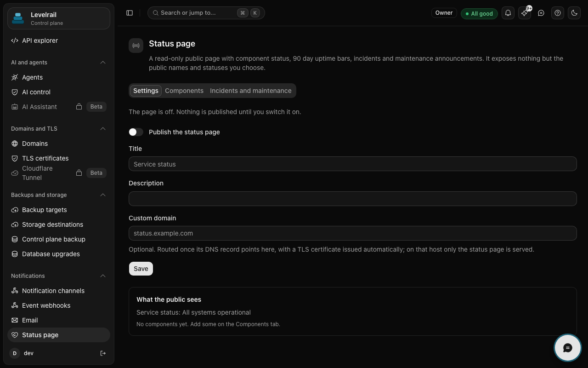Click the AI control shield icon

click(15, 92)
